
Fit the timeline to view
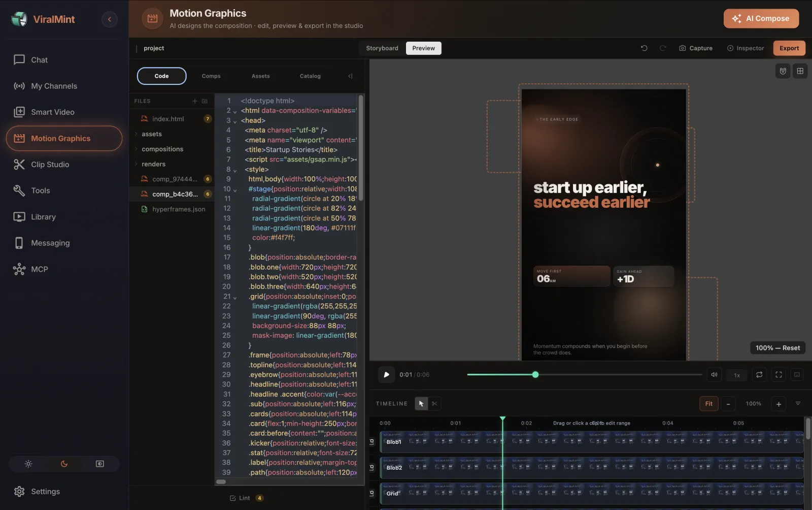pos(708,404)
